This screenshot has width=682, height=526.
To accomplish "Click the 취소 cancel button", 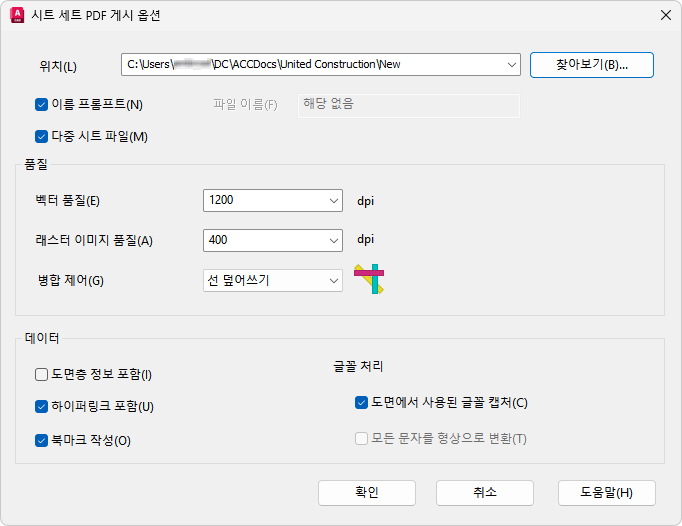I will pos(485,493).
